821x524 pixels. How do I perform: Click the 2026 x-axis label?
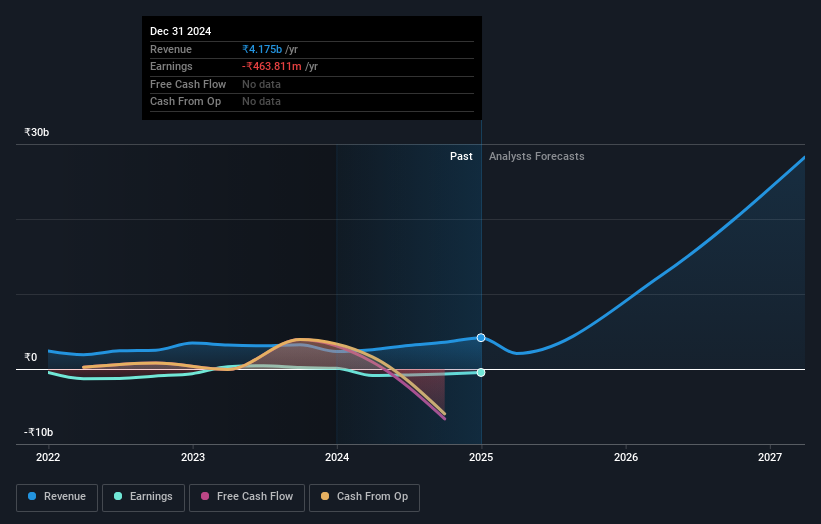click(x=626, y=457)
